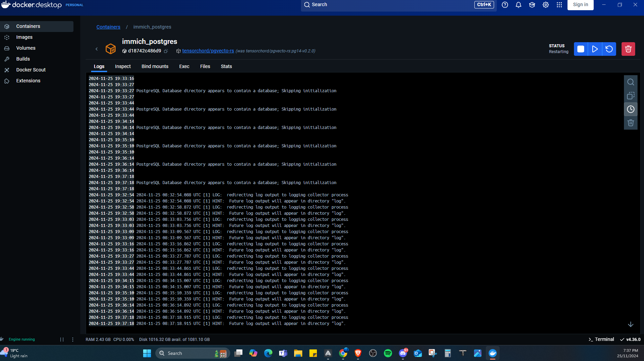The image size is (644, 361).
Task: Open Docker Scout in the sidebar
Action: tap(37, 70)
